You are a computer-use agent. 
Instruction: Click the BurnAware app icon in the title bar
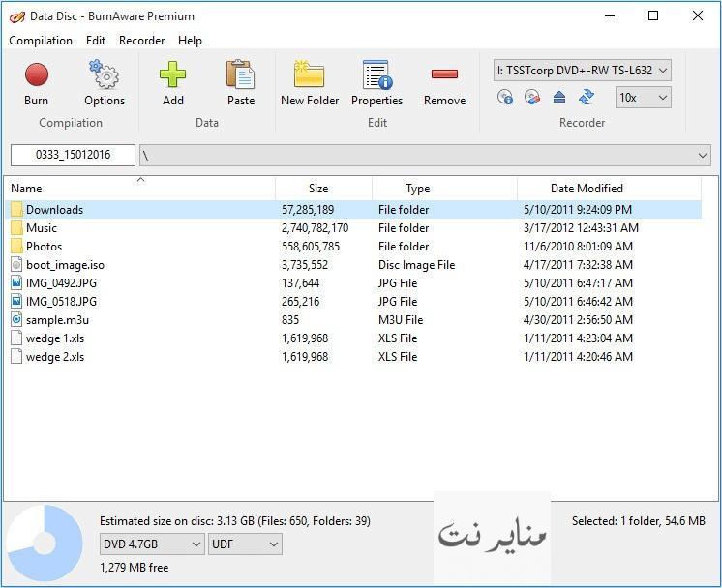[x=17, y=17]
